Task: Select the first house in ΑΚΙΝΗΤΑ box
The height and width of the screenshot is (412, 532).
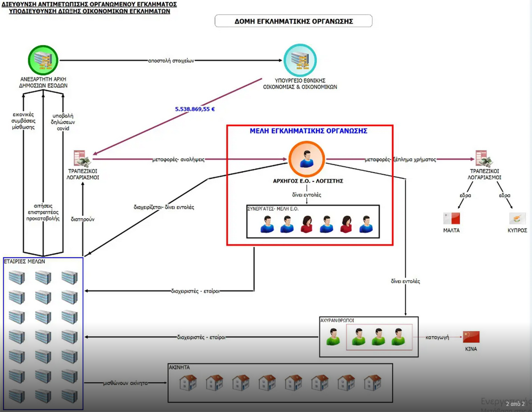Action: click(188, 383)
